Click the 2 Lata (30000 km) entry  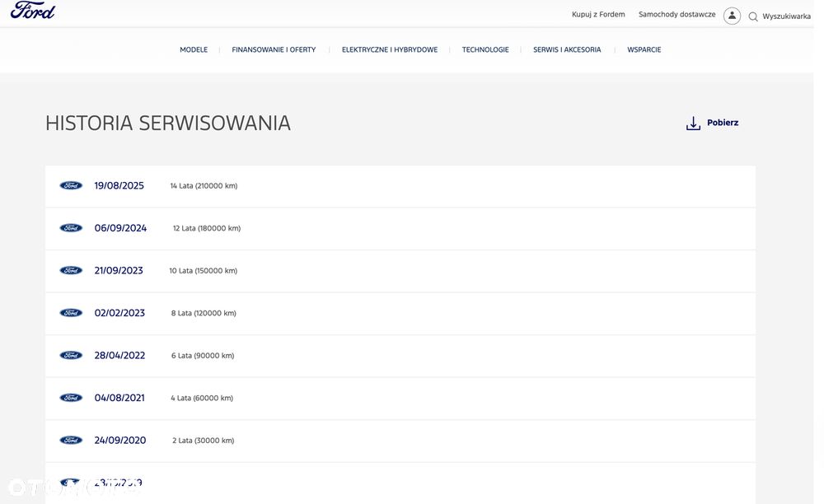point(203,441)
